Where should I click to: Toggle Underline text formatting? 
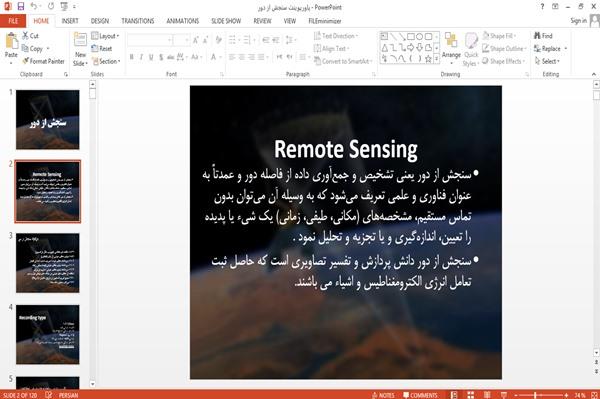pyautogui.click(x=151, y=57)
